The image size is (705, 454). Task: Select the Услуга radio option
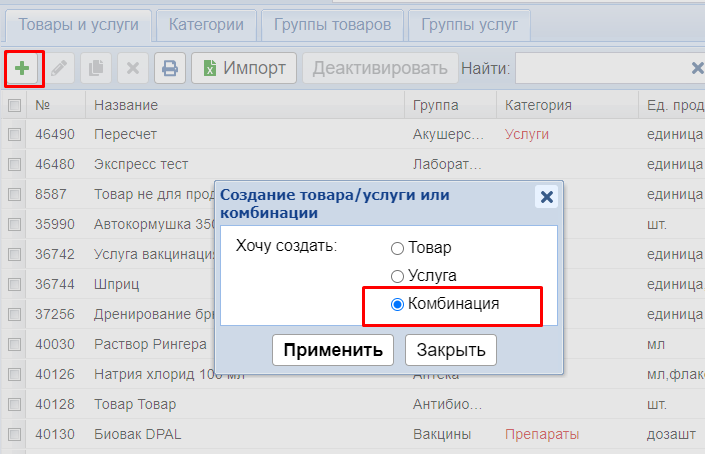coord(398,276)
